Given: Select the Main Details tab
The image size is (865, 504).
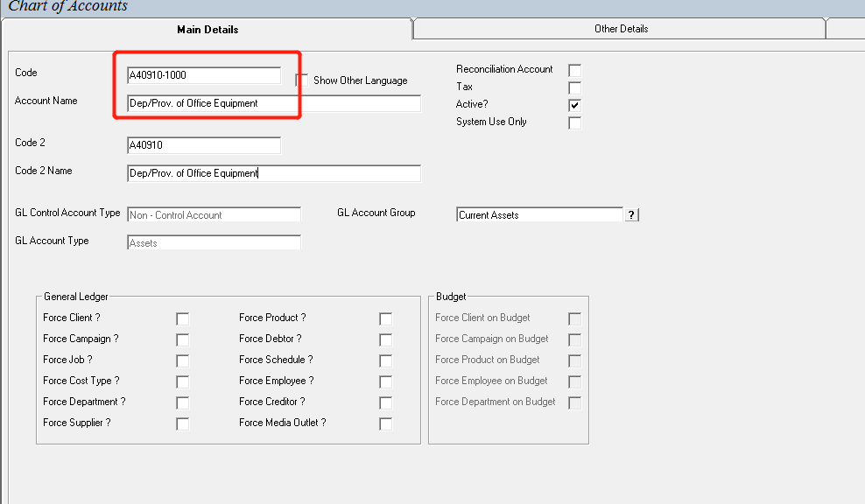Looking at the screenshot, I should (207, 30).
